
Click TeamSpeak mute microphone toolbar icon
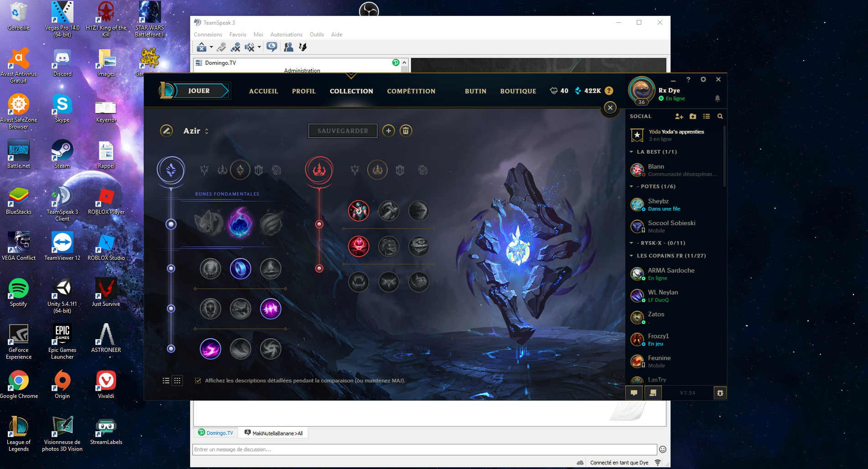click(235, 47)
